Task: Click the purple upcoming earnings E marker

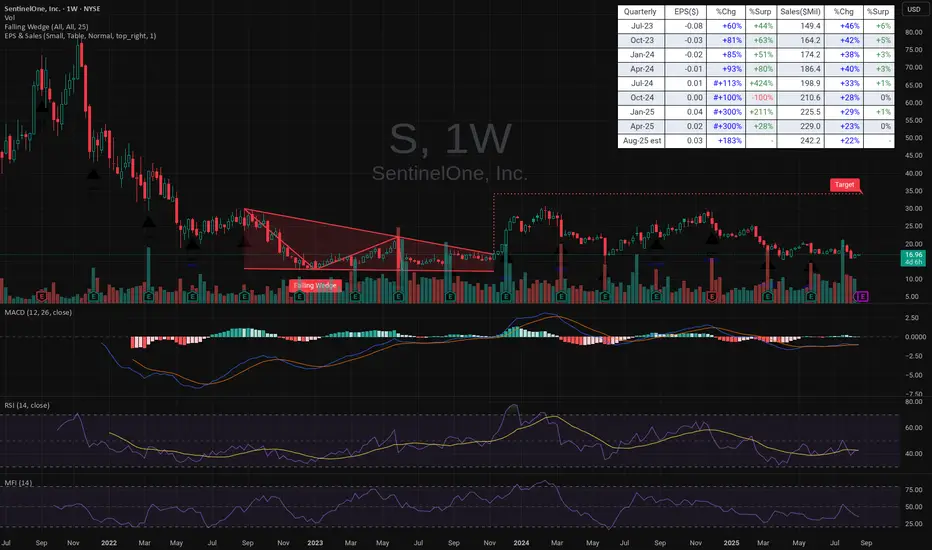Action: [x=863, y=296]
